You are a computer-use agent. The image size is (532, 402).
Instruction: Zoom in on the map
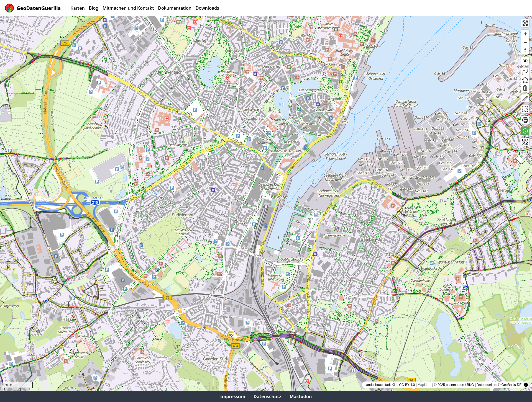point(525,34)
